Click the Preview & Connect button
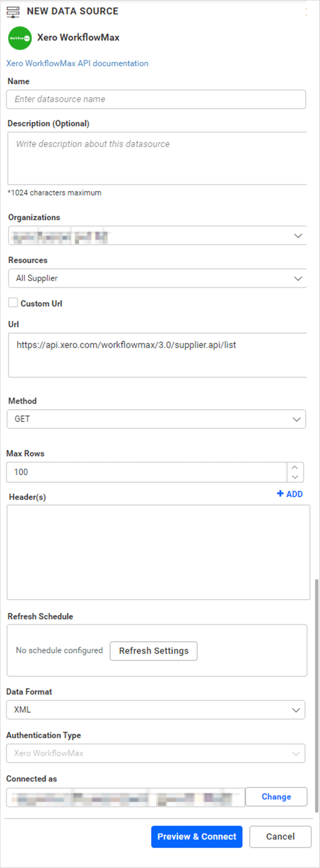 click(x=197, y=837)
